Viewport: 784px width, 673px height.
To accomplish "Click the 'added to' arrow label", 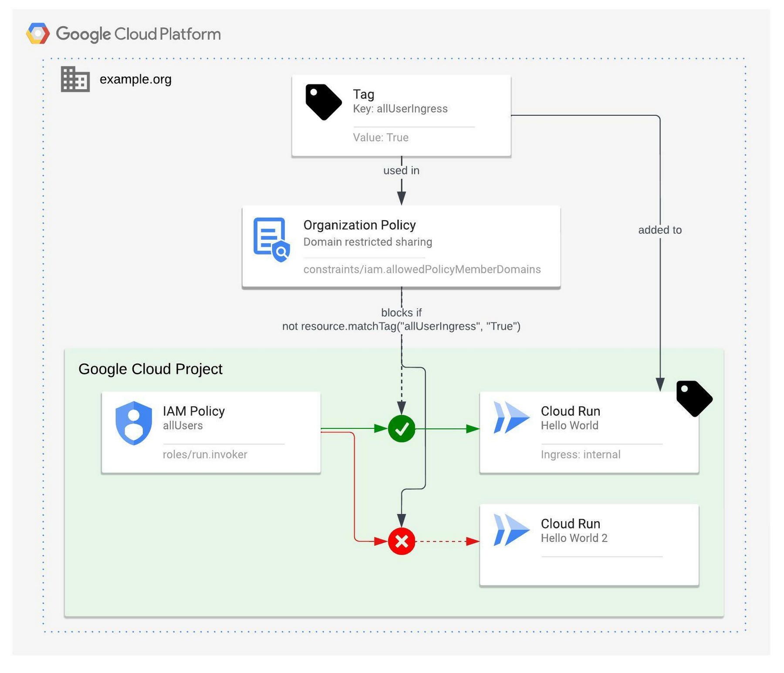I will pos(660,230).
